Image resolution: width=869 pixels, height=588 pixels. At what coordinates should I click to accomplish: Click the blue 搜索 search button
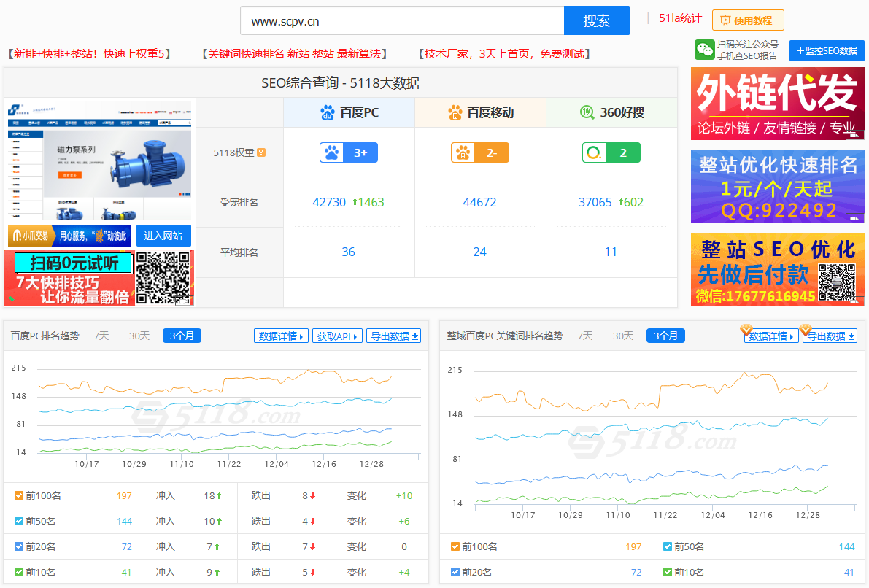pos(596,20)
